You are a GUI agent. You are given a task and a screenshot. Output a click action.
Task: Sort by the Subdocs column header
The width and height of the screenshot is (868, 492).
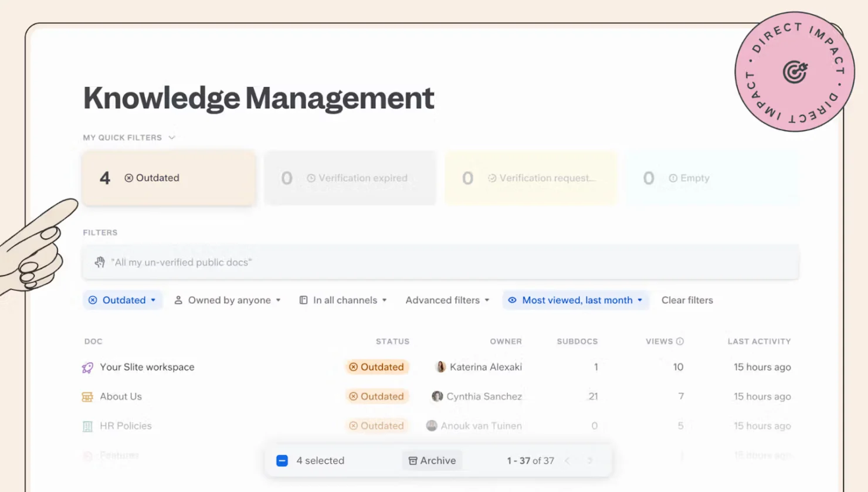578,341
